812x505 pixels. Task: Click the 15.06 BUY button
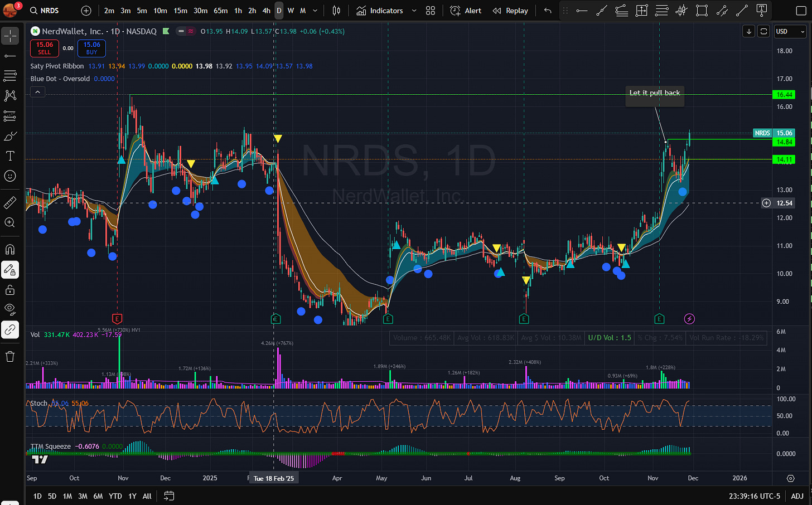pyautogui.click(x=91, y=48)
